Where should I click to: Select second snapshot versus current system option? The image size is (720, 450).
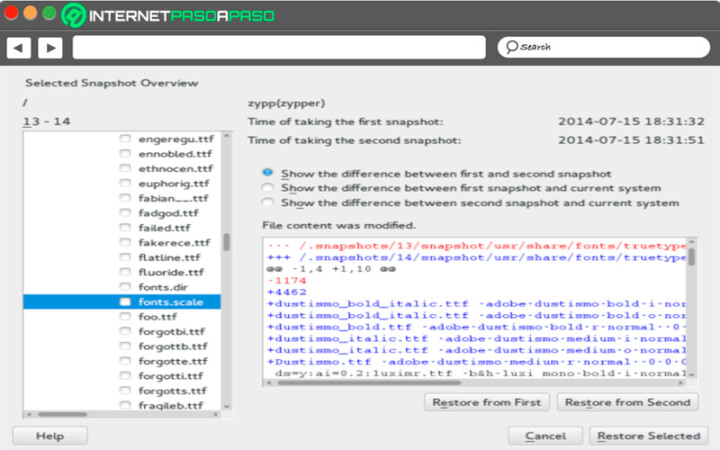(x=267, y=202)
